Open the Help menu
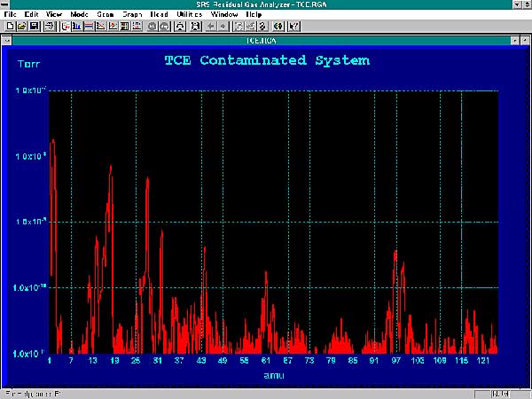This screenshot has height=399, width=532. point(253,15)
